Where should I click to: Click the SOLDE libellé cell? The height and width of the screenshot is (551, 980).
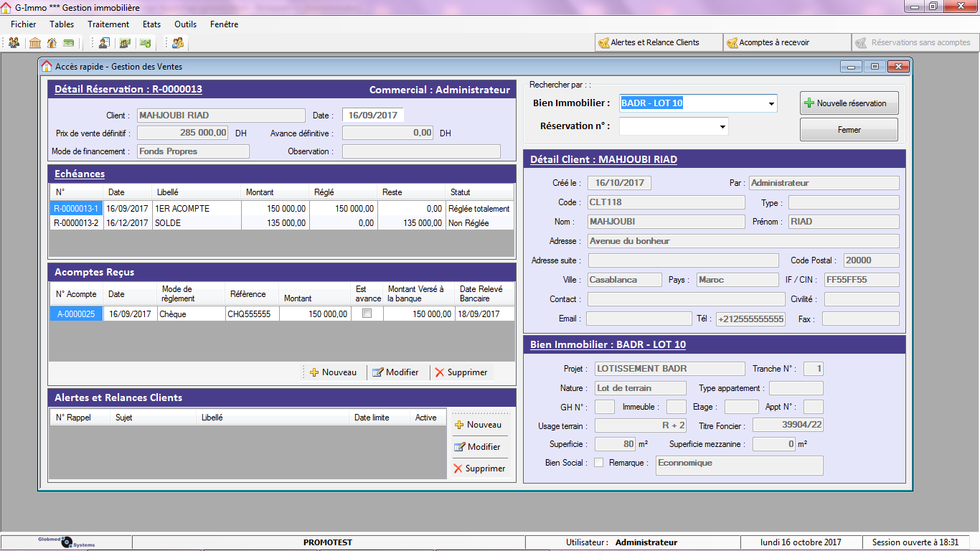(x=197, y=223)
